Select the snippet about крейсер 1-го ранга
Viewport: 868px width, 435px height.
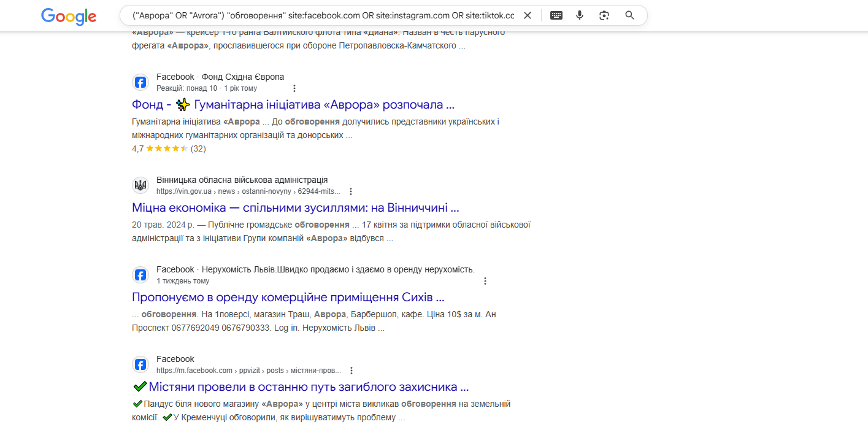coord(318,39)
